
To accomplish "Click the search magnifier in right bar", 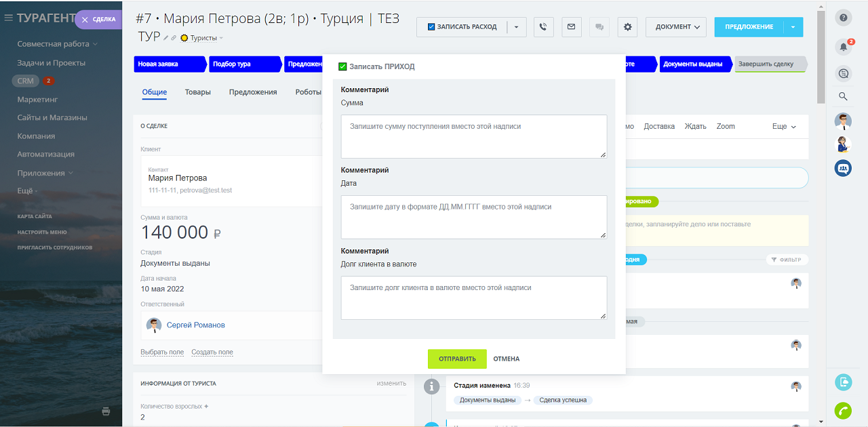I will 843,96.
